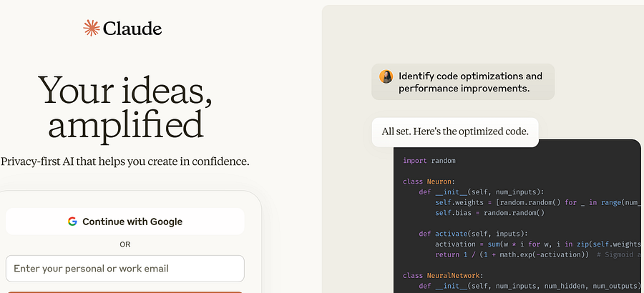The width and height of the screenshot is (644, 293).
Task: Click "Identify code optimizations" message bubble
Action: pos(463,82)
